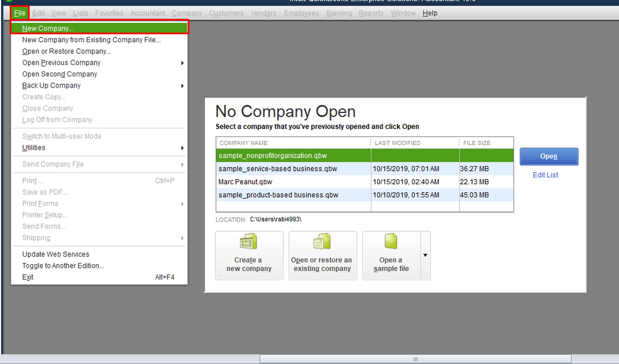Screen dimensions: 619x364
Task: Open the Reports menu
Action: coord(371,13)
